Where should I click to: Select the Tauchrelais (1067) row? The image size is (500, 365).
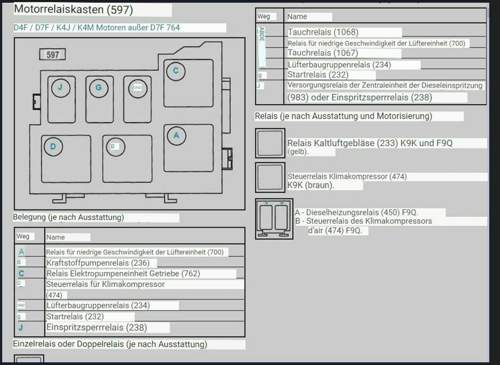coord(371,53)
